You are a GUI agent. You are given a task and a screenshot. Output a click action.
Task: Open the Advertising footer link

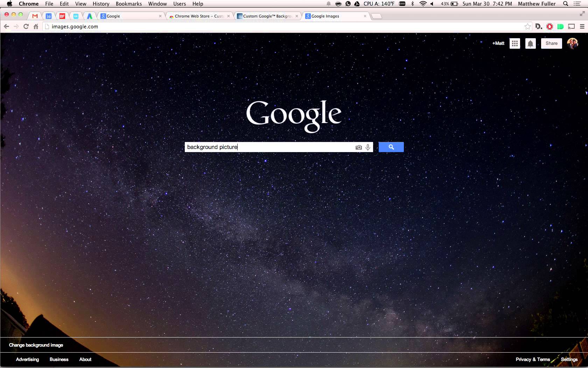(x=27, y=360)
